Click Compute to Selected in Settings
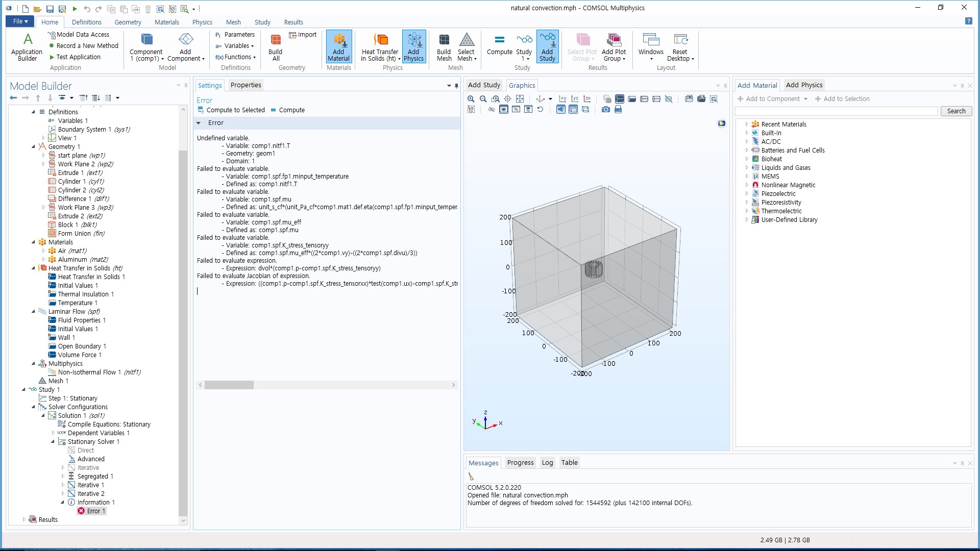980x551 pixels. (231, 110)
